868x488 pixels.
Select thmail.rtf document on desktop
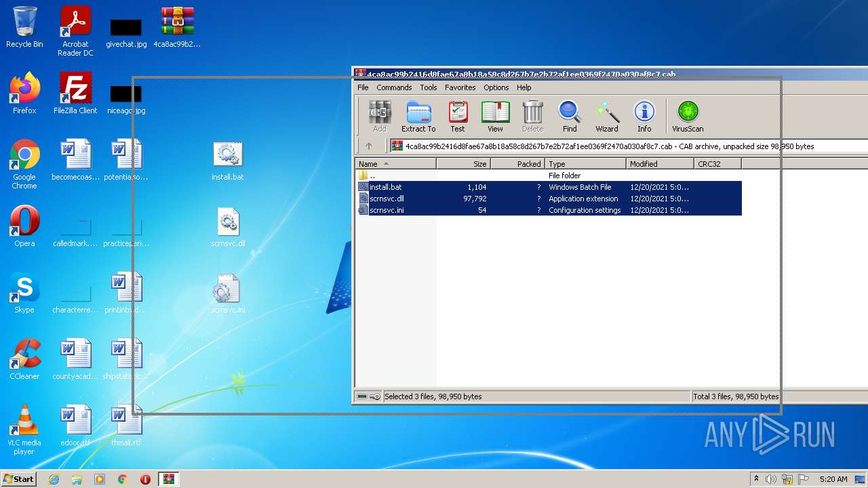pyautogui.click(x=126, y=426)
